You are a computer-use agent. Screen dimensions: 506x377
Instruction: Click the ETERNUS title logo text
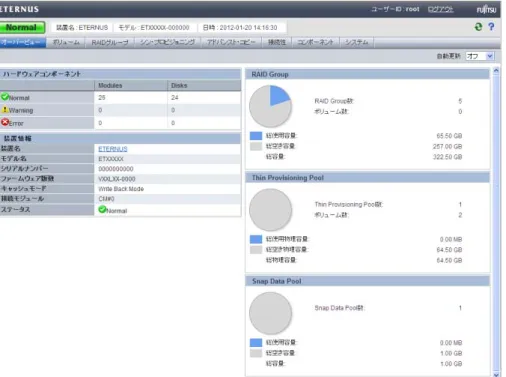pos(19,9)
